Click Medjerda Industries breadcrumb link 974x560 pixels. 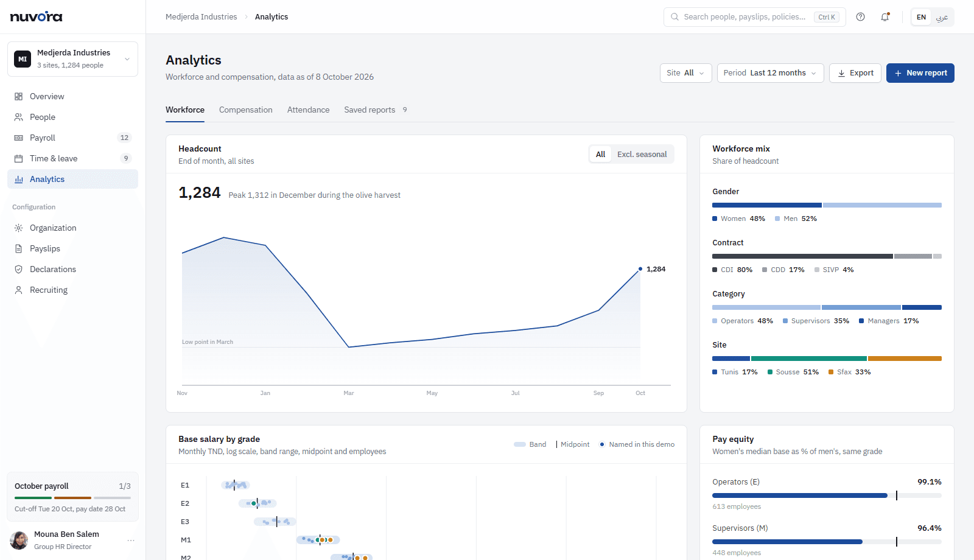coord(201,17)
